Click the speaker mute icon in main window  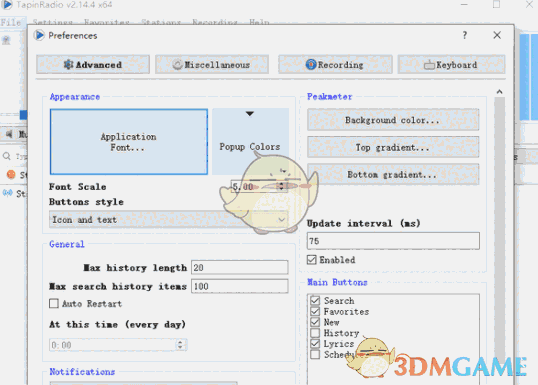click(9, 134)
